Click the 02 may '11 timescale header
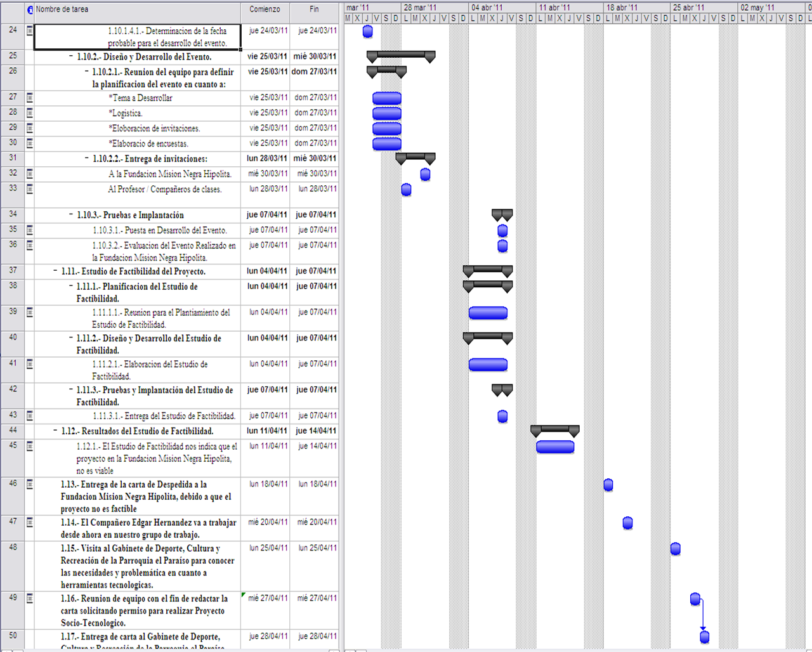This screenshot has height=652, width=812. pyautogui.click(x=772, y=8)
